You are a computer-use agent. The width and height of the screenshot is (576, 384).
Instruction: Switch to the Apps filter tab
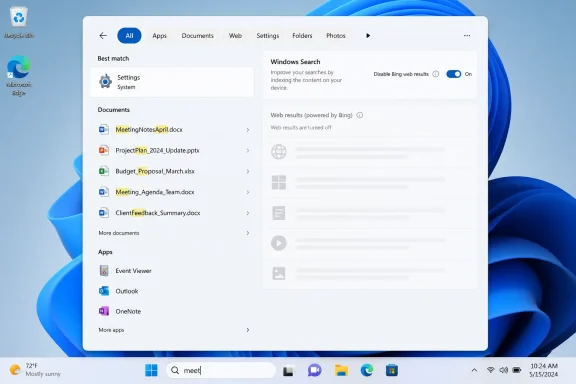159,36
